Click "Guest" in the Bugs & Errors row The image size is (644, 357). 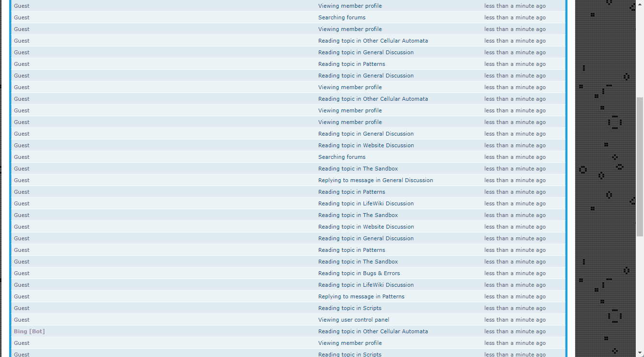click(x=22, y=273)
